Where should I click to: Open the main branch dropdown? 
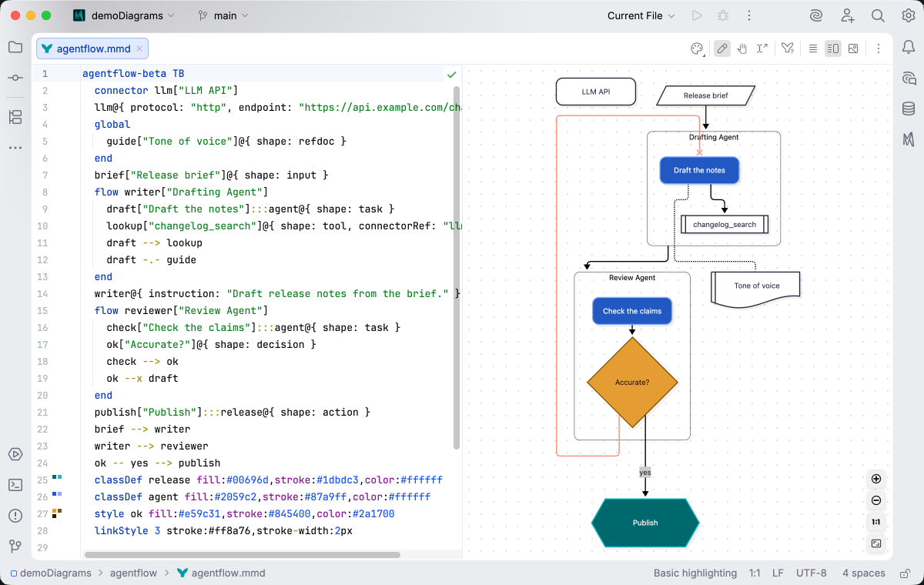coord(223,15)
